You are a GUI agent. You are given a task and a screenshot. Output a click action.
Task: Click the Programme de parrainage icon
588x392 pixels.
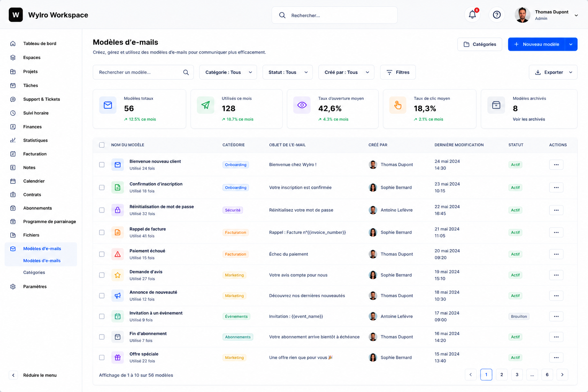tap(13, 222)
